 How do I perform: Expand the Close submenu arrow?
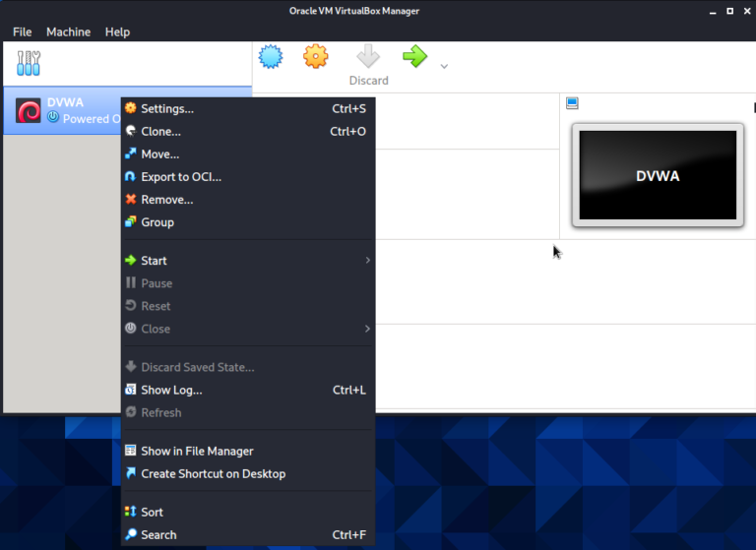pyautogui.click(x=367, y=329)
